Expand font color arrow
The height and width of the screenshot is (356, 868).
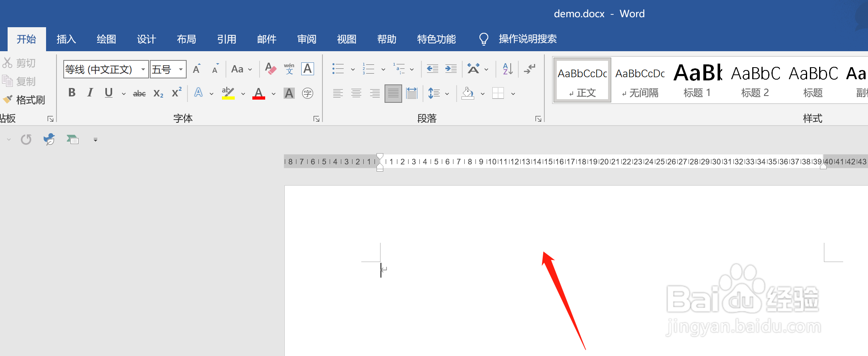tap(274, 94)
